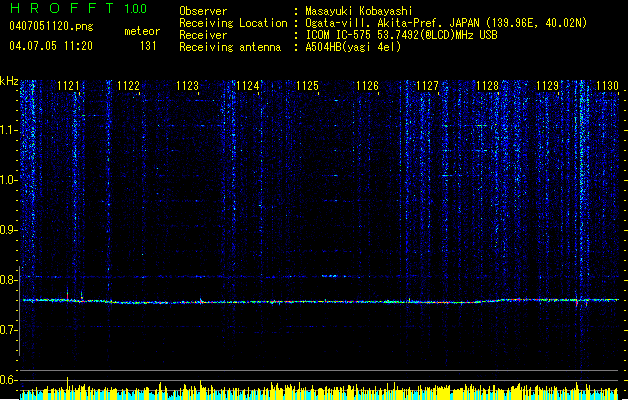Click the meteor label

142,31
